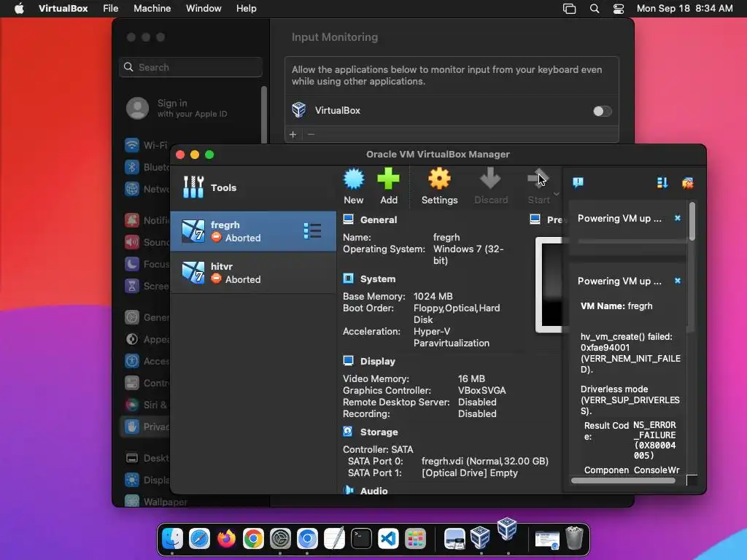The height and width of the screenshot is (560, 747).
Task: Open Focus moon icon in System Settings sidebar
Action: pyautogui.click(x=132, y=264)
